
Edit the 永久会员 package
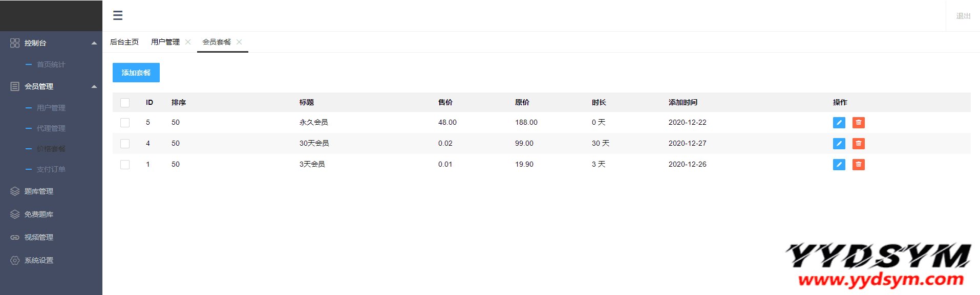839,123
